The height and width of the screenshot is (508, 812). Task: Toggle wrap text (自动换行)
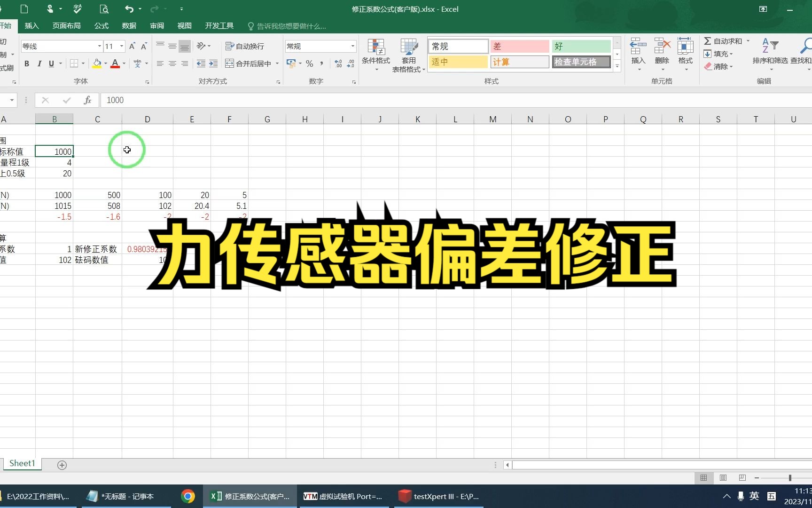point(245,46)
